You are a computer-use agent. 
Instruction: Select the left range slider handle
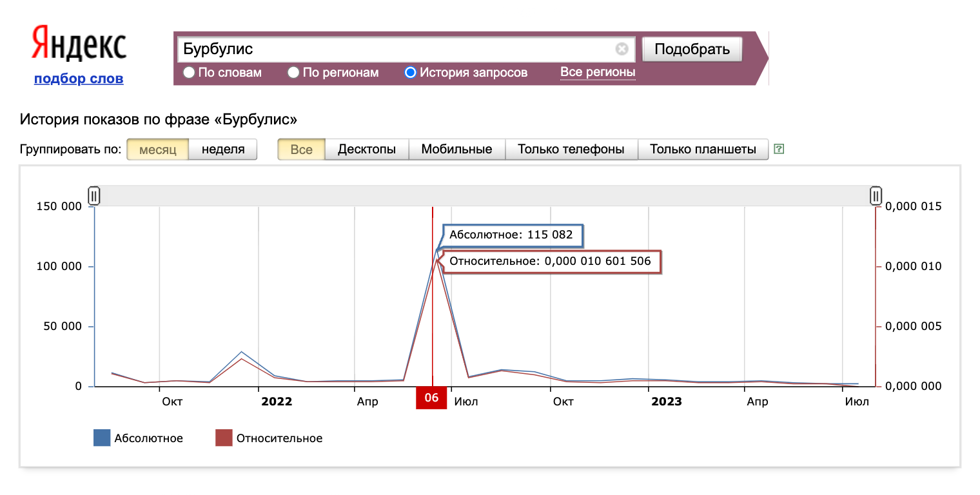[x=93, y=195]
